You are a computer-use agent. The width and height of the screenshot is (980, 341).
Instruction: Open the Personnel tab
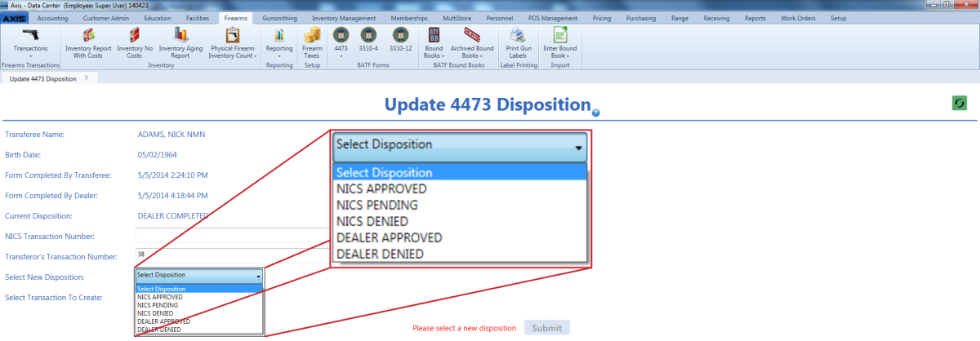pos(499,17)
